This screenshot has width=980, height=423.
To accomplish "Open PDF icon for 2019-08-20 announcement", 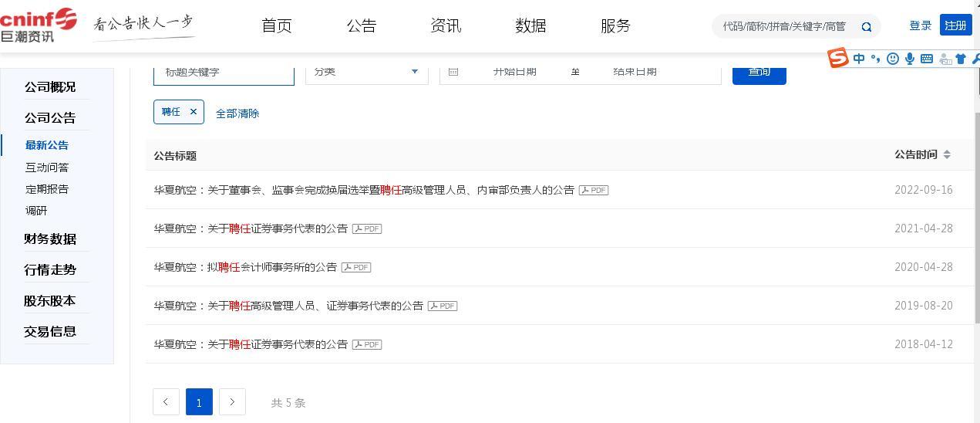I will coord(443,306).
